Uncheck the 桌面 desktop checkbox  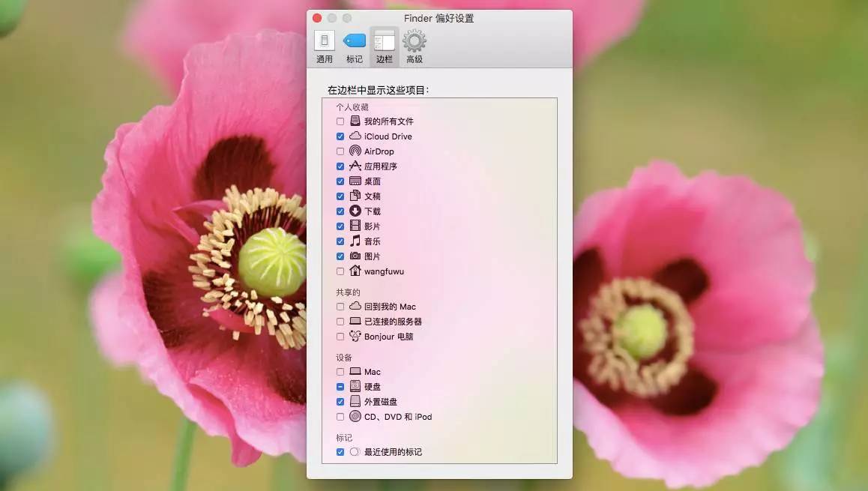[x=340, y=181]
